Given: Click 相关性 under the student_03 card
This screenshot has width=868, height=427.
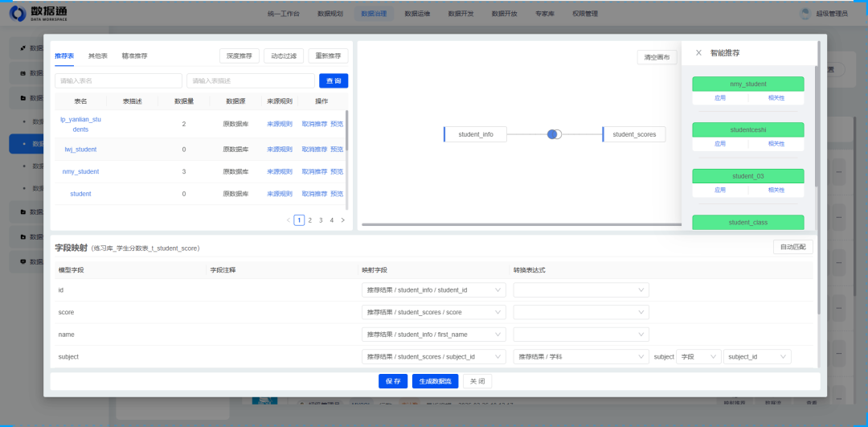Looking at the screenshot, I should pos(776,190).
